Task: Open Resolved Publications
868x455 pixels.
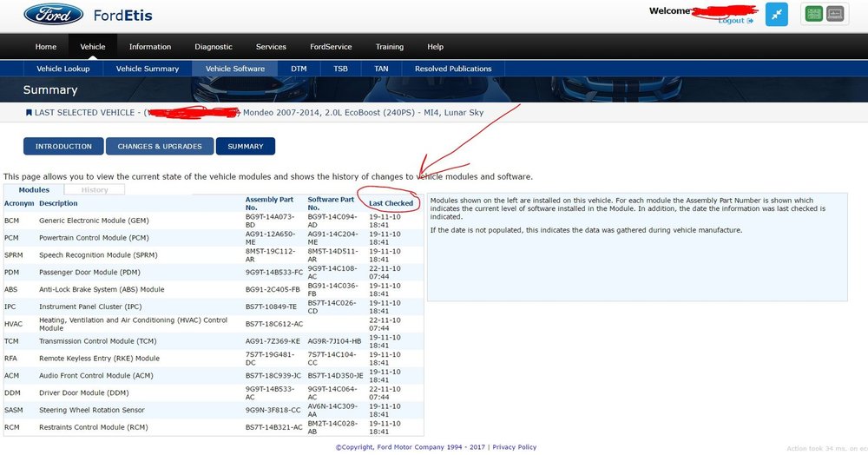Action: tap(453, 69)
